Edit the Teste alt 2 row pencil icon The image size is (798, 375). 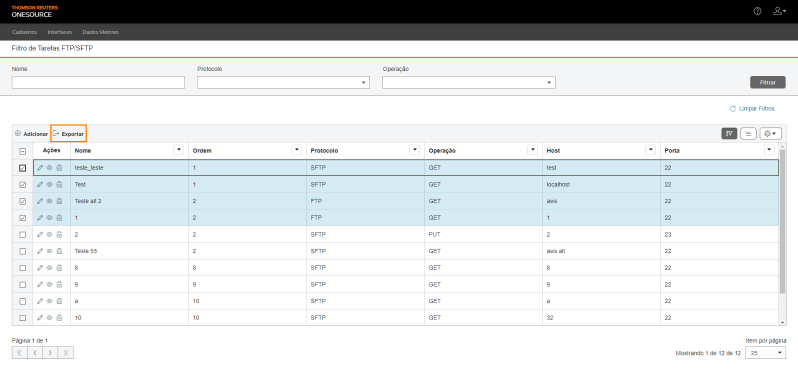(x=40, y=201)
